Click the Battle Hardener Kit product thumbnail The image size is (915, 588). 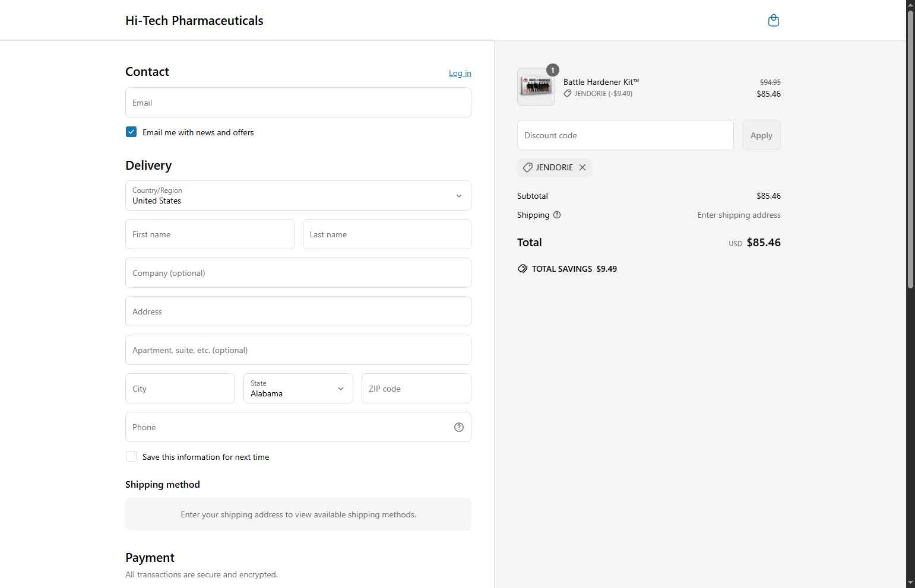[x=536, y=87]
